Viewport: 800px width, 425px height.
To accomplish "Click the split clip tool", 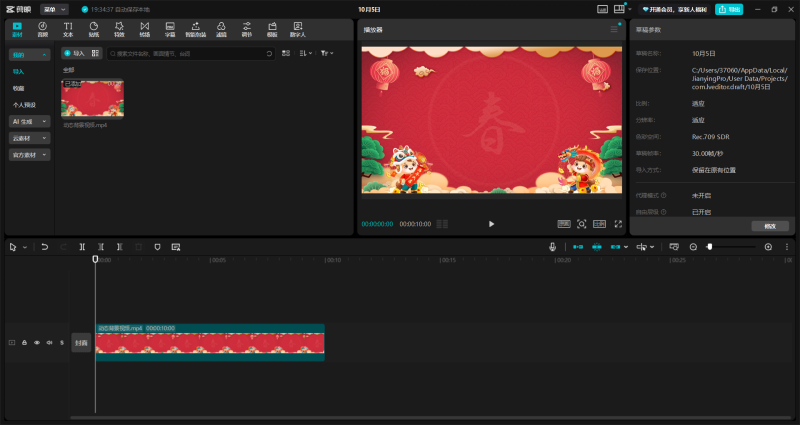I will 82,247.
